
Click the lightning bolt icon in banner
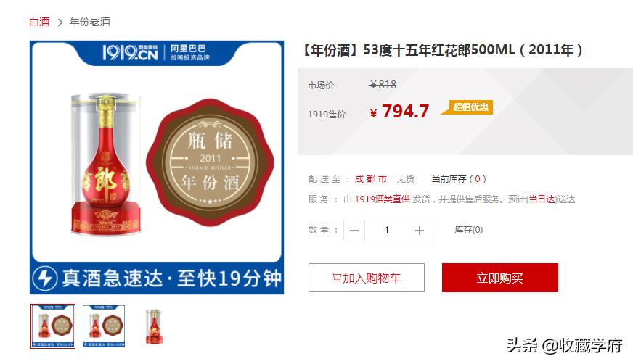[x=45, y=278]
